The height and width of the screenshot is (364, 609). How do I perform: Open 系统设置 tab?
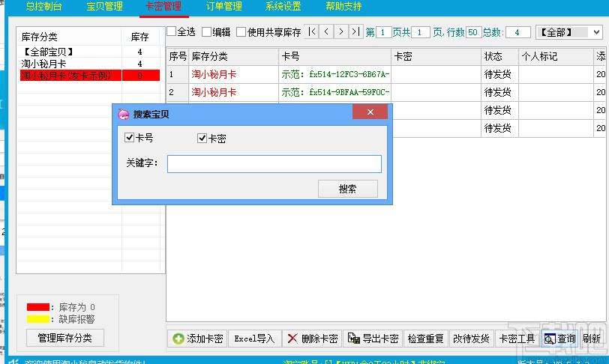283,7
